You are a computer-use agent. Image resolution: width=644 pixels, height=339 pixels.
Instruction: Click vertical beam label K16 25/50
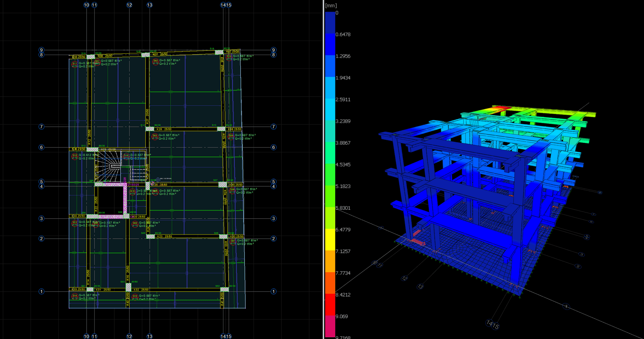[x=127, y=273]
